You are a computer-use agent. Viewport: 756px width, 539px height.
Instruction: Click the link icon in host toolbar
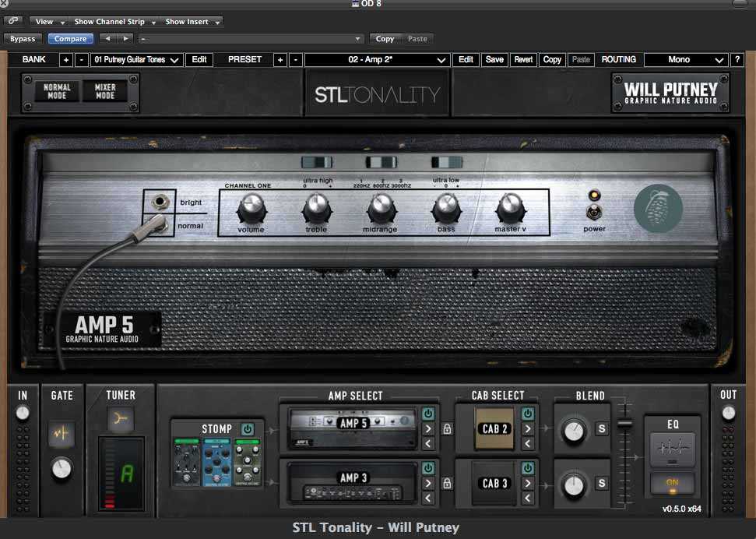coord(13,21)
